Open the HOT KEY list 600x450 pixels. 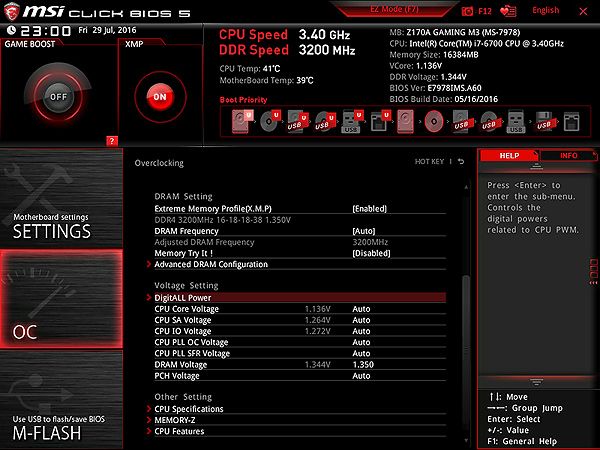pos(429,161)
